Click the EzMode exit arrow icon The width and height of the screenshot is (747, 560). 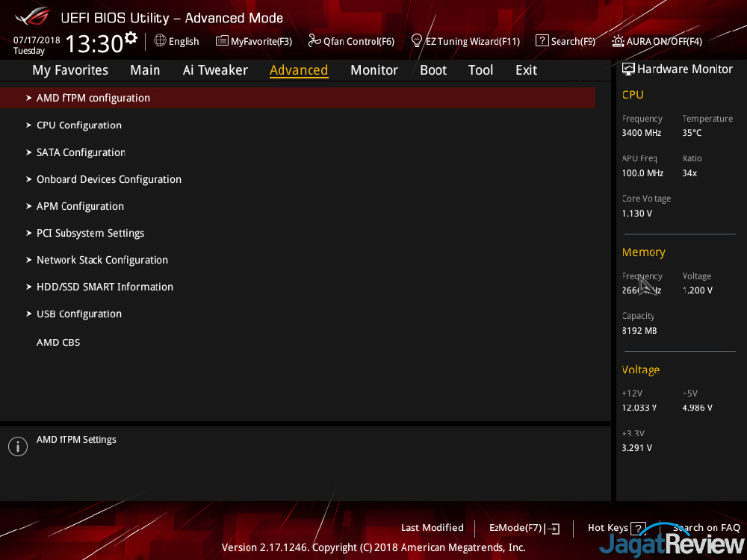[x=553, y=528]
